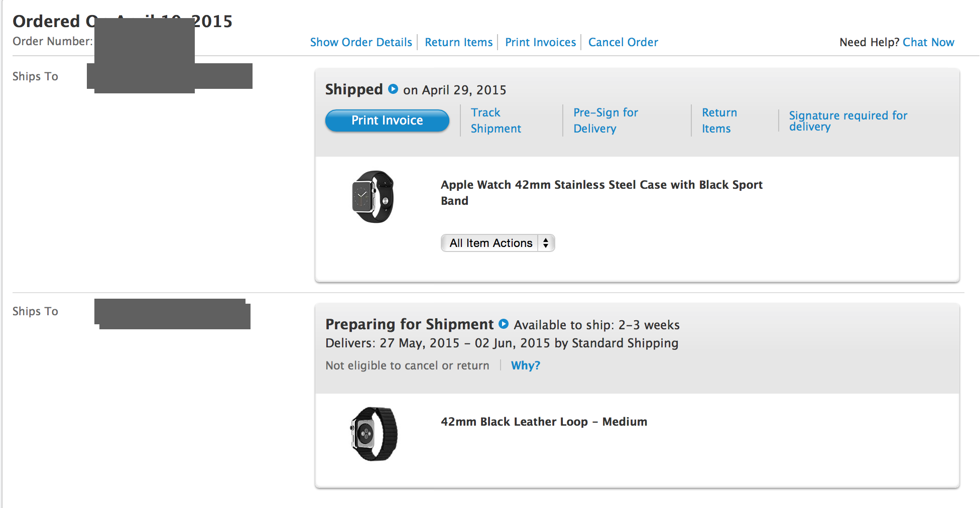This screenshot has width=980, height=508.
Task: Click the blue arrow icon beside Preparing for Shipment
Action: (504, 324)
